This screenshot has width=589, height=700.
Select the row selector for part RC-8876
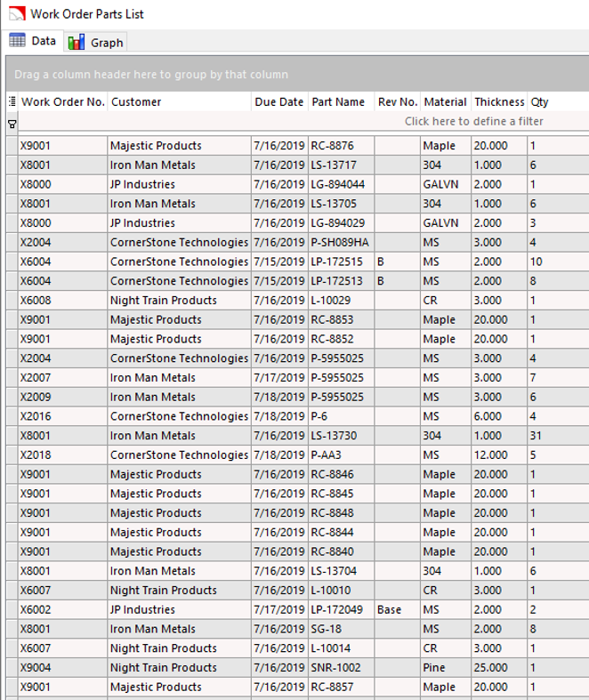[12, 146]
